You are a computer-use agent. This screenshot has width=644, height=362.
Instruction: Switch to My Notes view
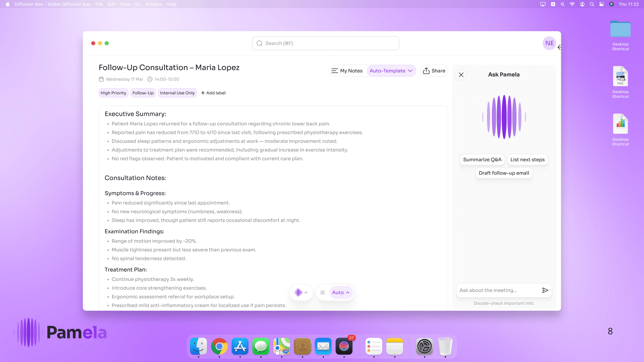pos(347,71)
